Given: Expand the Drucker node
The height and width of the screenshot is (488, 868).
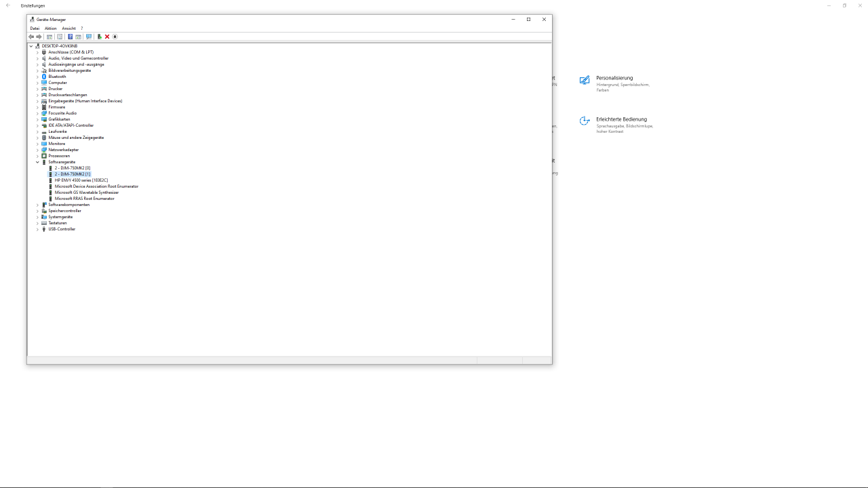Looking at the screenshot, I should 37,89.
